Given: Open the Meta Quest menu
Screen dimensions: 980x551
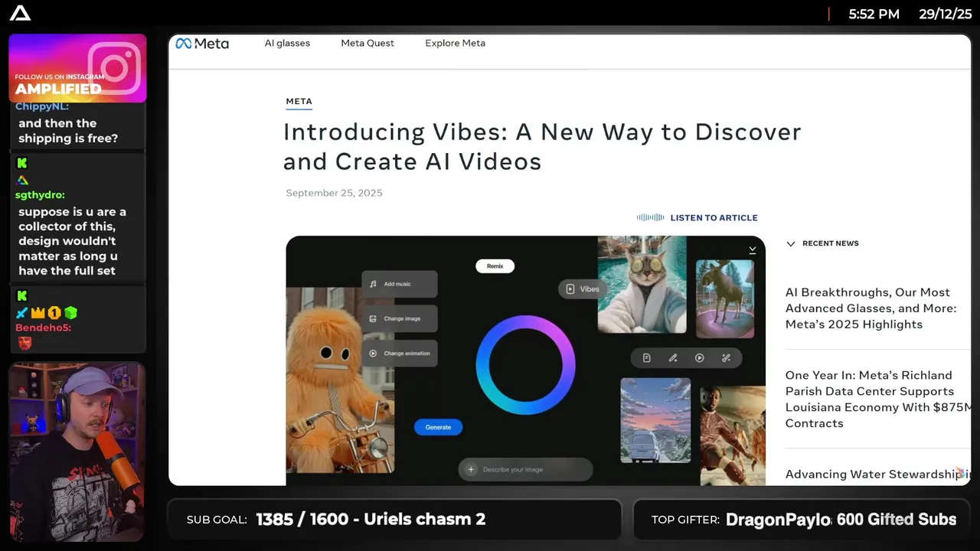Looking at the screenshot, I should (367, 44).
